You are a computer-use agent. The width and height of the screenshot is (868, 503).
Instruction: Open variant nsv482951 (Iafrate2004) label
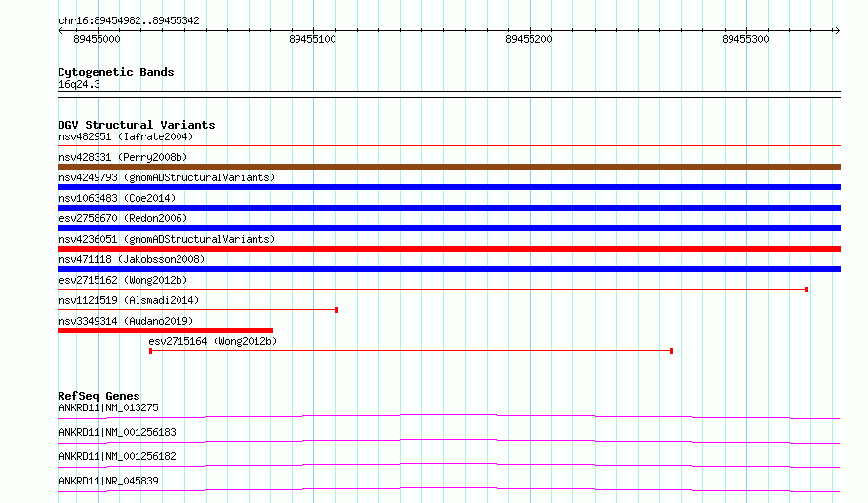coord(126,136)
